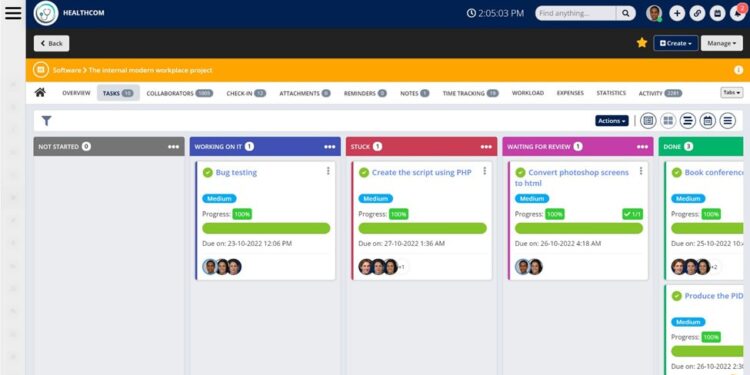750x375 pixels.
Task: Open Not Started column options
Action: (174, 147)
